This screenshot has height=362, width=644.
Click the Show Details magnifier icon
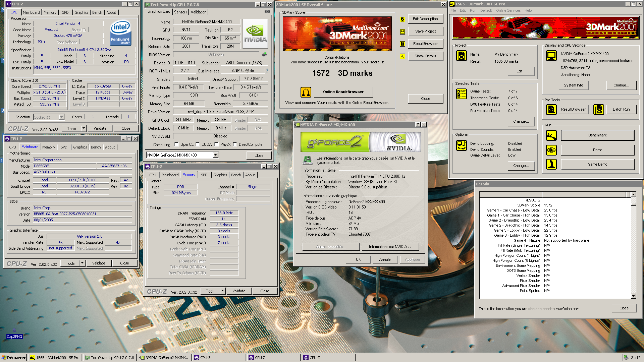coord(402,56)
